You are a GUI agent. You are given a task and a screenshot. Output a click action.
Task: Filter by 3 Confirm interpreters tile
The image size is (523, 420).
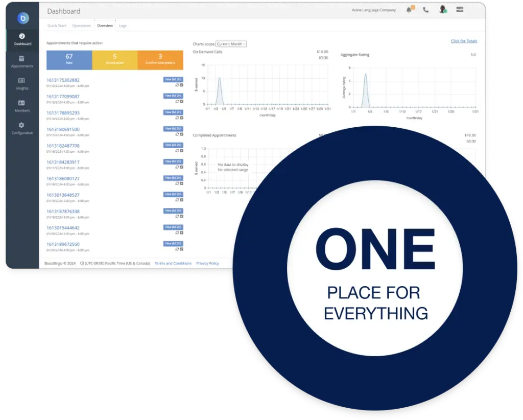(x=160, y=60)
